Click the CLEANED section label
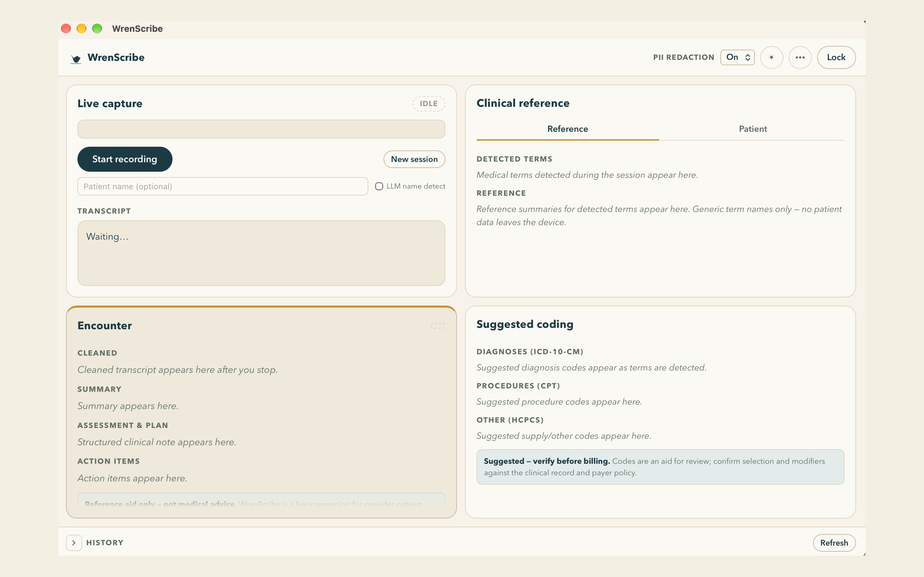924x577 pixels. click(x=97, y=353)
